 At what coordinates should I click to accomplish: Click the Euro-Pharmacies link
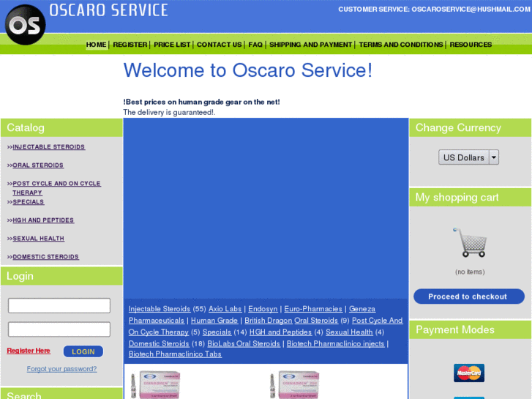(313, 309)
